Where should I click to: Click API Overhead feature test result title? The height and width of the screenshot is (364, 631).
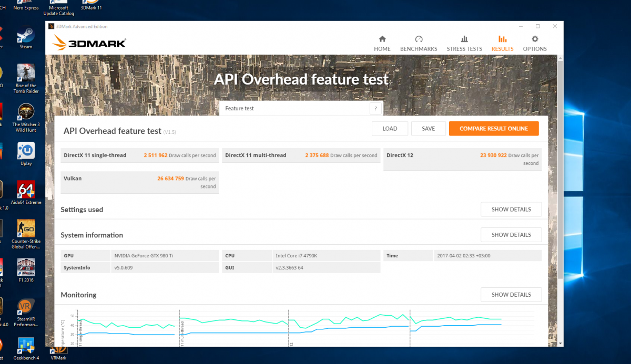112,131
